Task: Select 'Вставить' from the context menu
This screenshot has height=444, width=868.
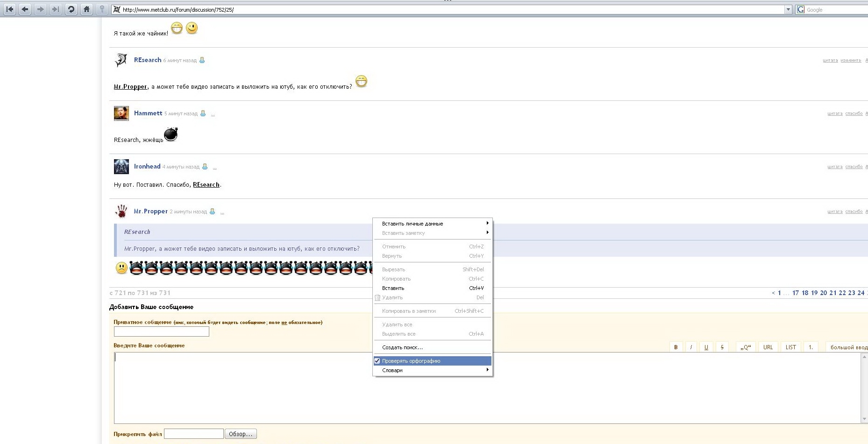Action: point(393,288)
